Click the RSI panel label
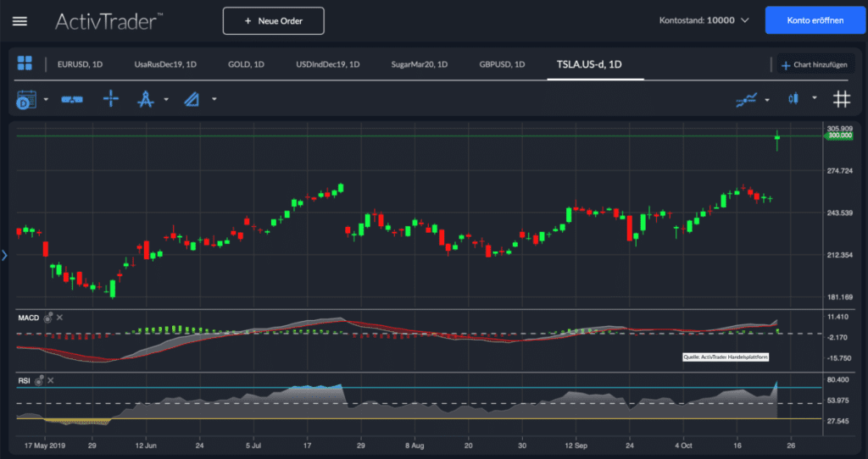The width and height of the screenshot is (868, 459). (x=24, y=380)
